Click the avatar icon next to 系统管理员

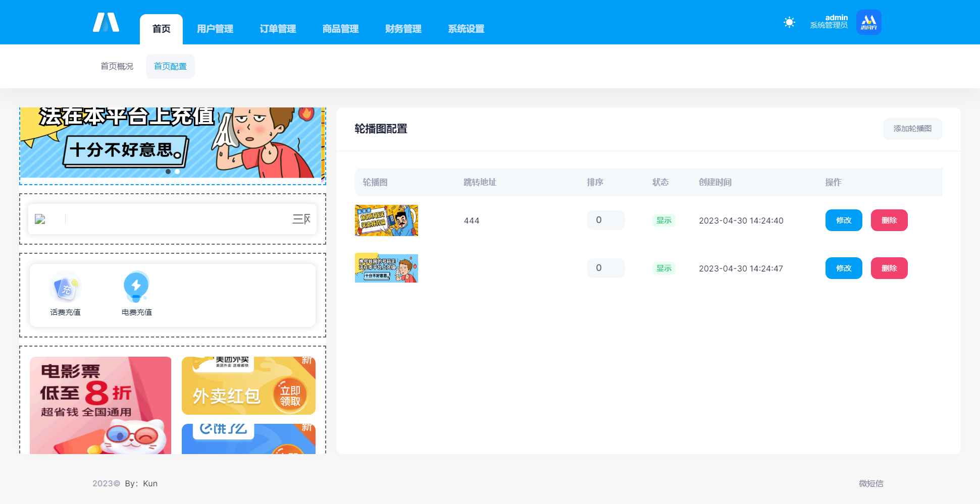[869, 22]
